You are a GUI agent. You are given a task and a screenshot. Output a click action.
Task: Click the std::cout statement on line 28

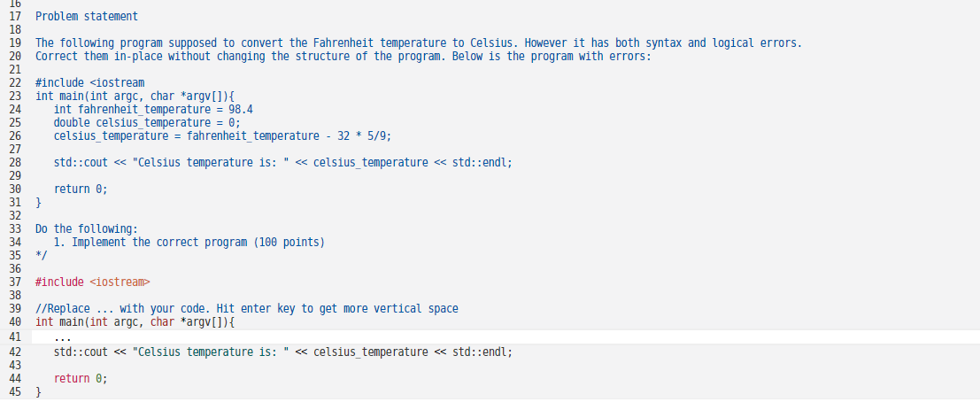(x=282, y=162)
